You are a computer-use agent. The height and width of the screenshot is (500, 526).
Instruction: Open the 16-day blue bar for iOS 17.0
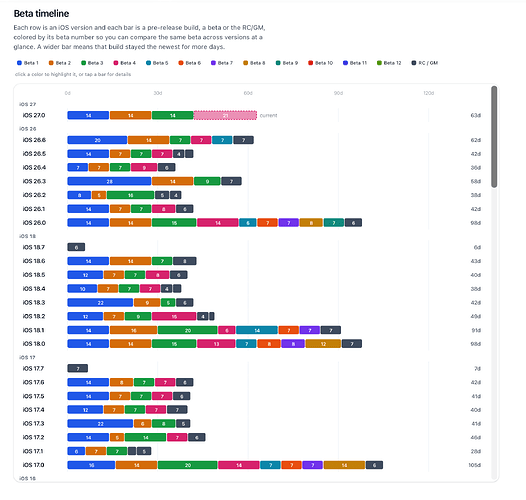point(91,465)
